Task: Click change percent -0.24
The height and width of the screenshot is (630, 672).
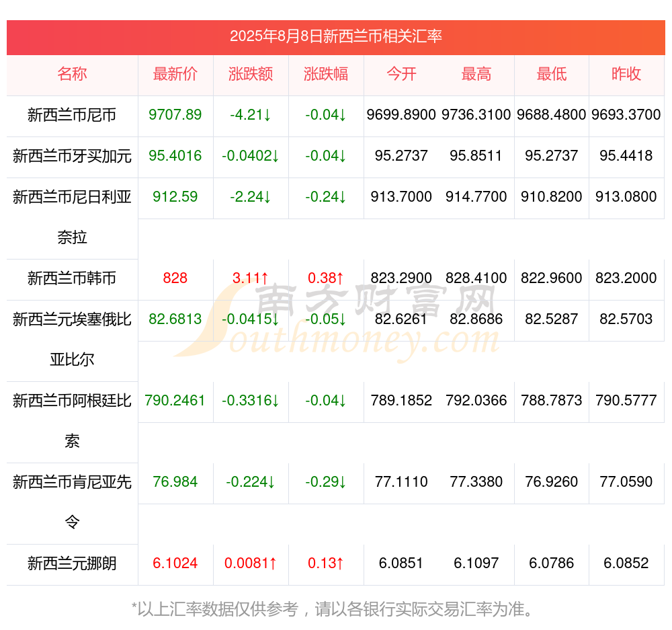Action: click(x=326, y=196)
